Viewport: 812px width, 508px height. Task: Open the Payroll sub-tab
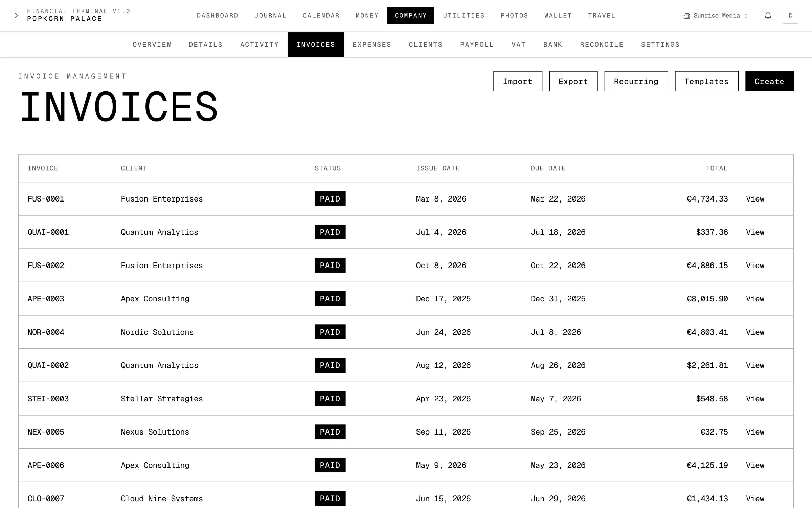tap(477, 45)
